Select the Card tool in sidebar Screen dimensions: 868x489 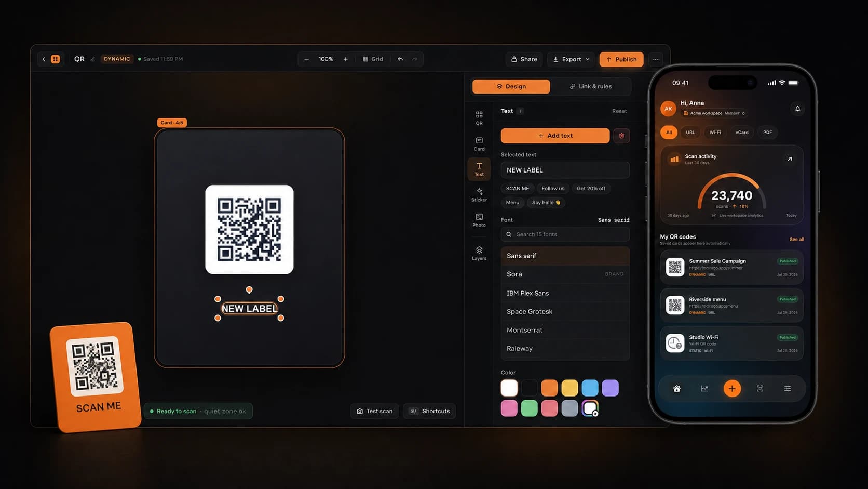click(x=479, y=144)
